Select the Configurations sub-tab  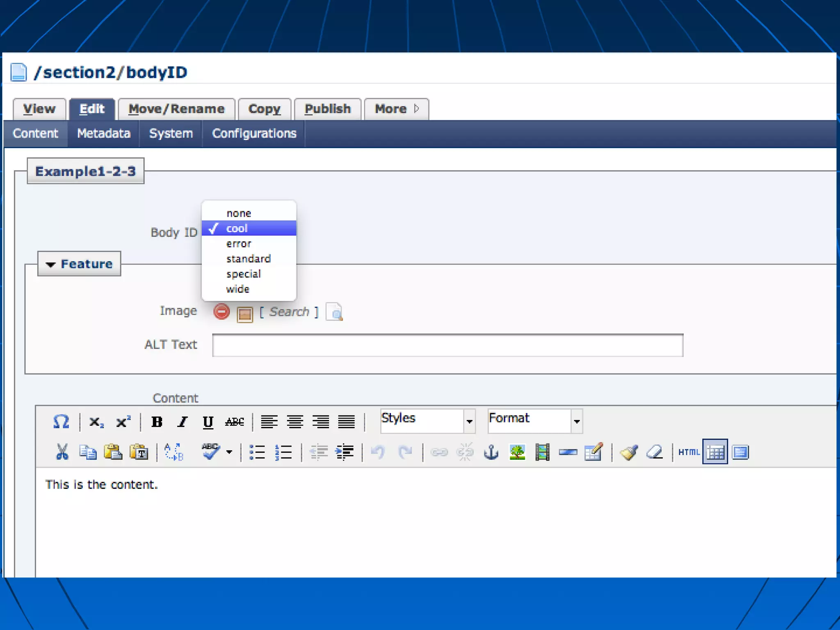pyautogui.click(x=254, y=134)
